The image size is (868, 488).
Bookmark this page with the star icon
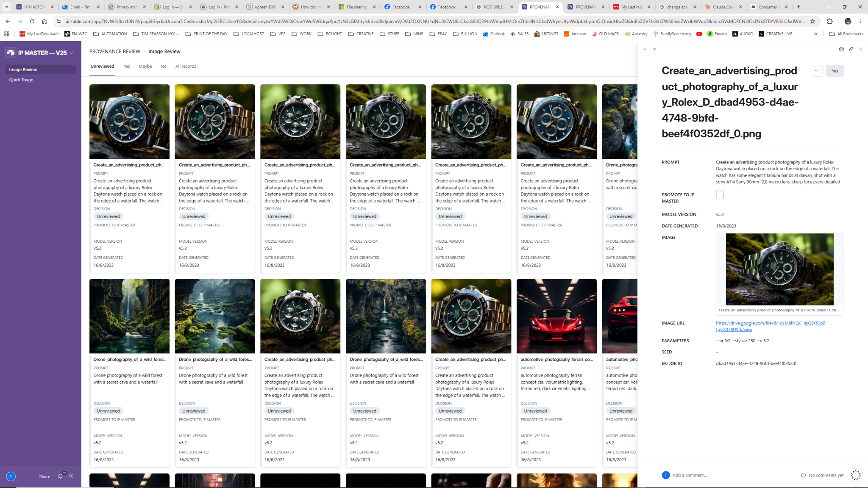(x=812, y=21)
